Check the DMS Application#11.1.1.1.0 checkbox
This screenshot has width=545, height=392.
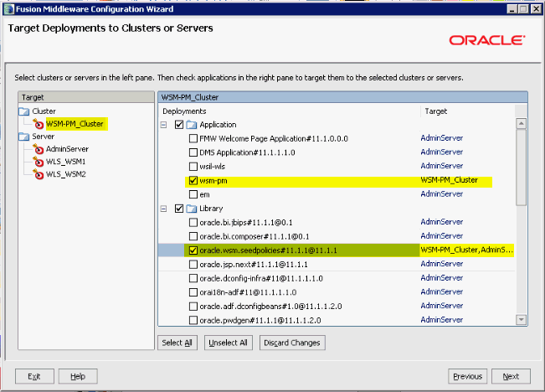click(193, 152)
